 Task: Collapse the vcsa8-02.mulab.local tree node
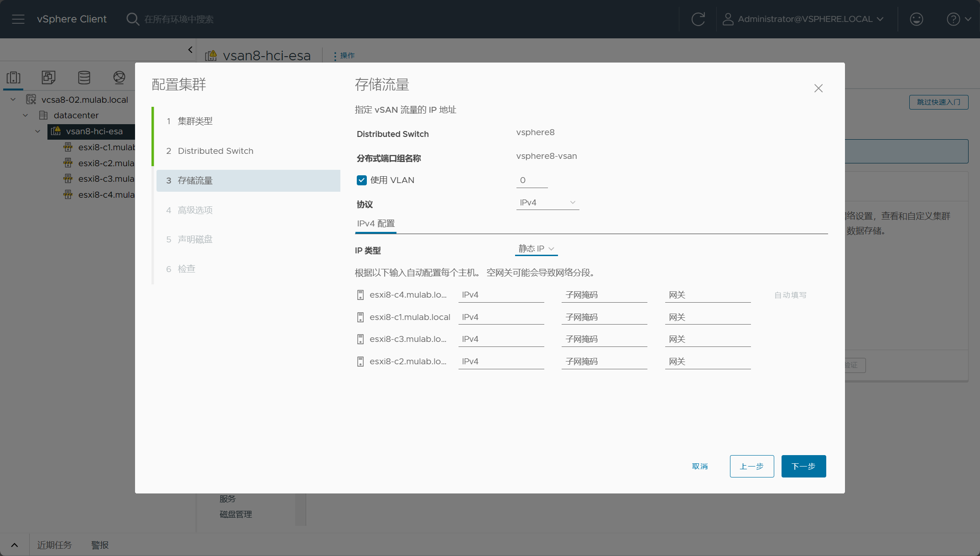tap(13, 100)
